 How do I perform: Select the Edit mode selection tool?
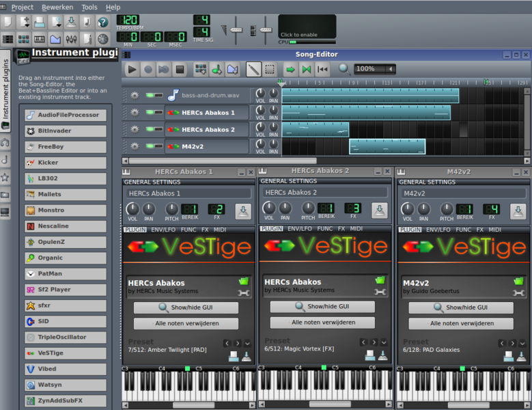[x=269, y=70]
